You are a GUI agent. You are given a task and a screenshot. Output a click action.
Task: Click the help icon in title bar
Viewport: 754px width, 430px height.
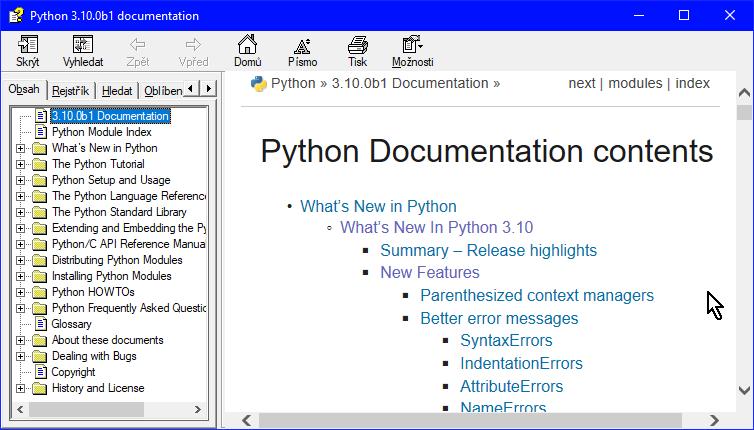tap(16, 15)
